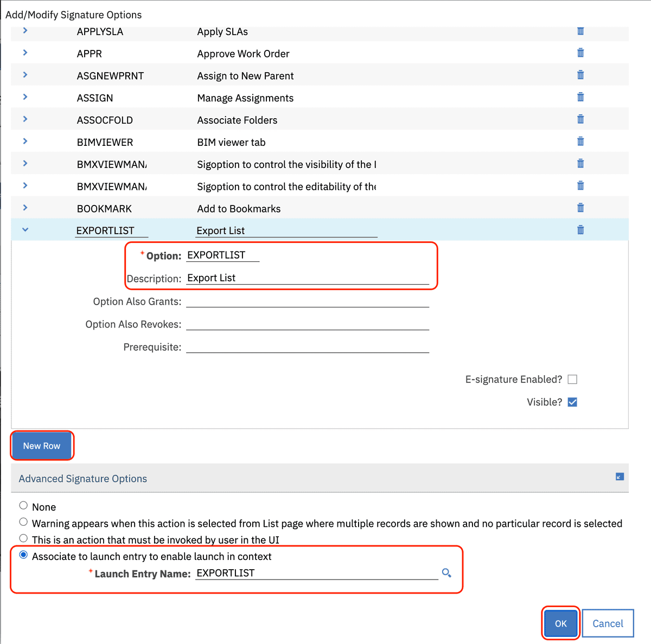Click the New Row button

42,446
